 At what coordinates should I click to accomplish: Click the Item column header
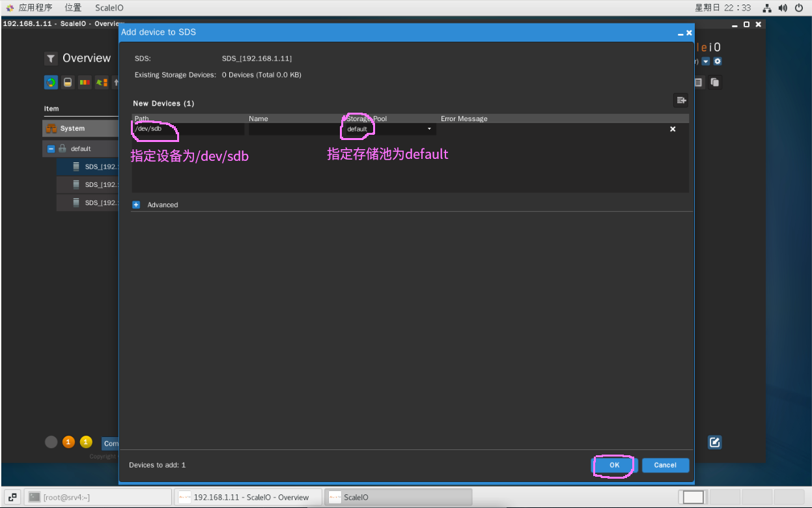point(51,109)
